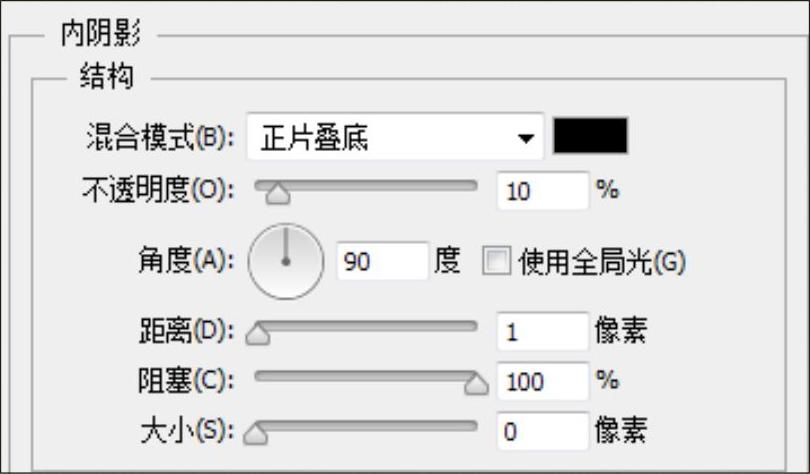Click the size field showing 0
This screenshot has height=474, width=810.
(541, 432)
